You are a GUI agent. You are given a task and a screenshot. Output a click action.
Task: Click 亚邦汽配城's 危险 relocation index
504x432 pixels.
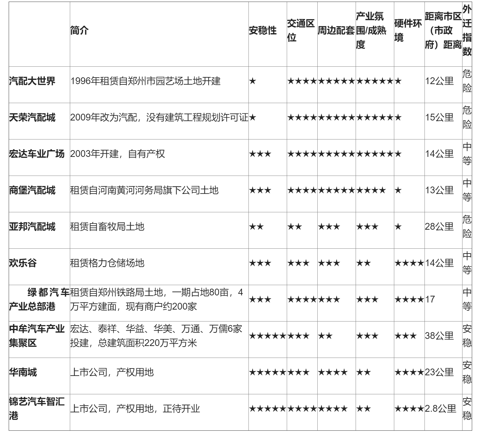coord(467,227)
